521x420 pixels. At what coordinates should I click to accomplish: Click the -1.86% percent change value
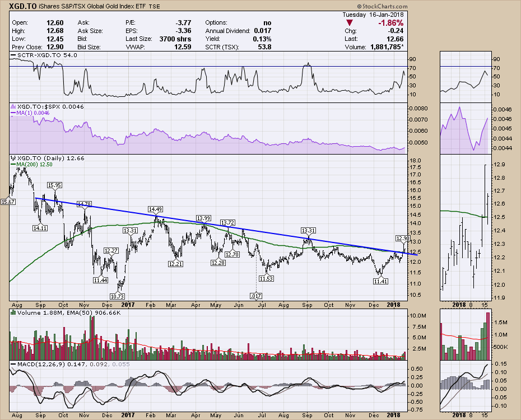tap(391, 23)
